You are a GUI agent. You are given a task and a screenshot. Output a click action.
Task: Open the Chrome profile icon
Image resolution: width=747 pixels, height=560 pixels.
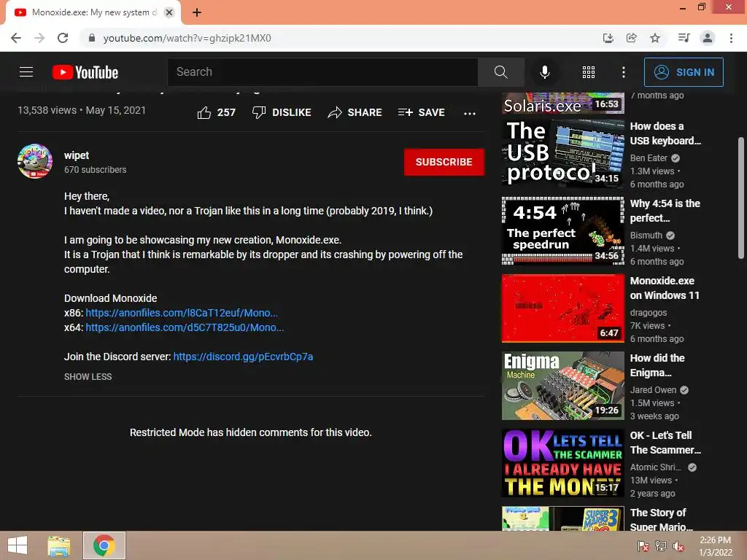pos(708,38)
